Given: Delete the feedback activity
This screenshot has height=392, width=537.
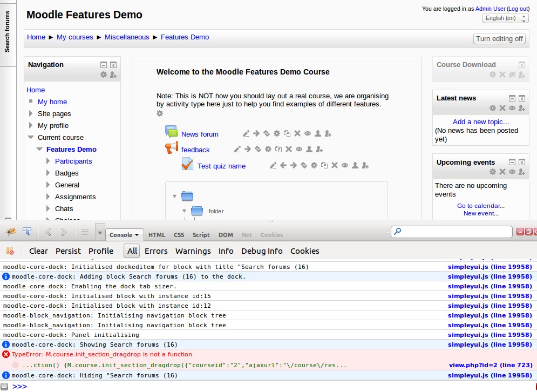Looking at the screenshot, I should [289, 149].
